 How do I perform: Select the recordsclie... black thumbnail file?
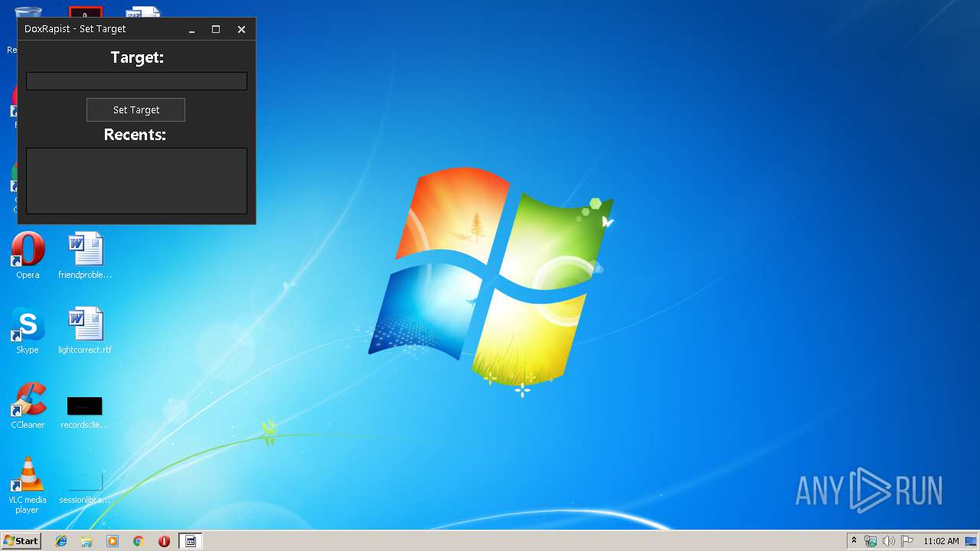[85, 412]
